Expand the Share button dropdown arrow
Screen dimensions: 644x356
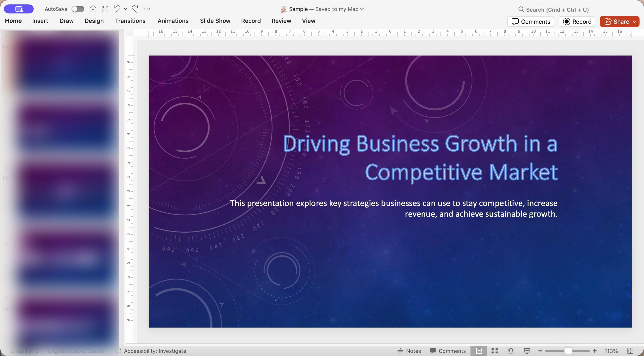click(x=635, y=22)
